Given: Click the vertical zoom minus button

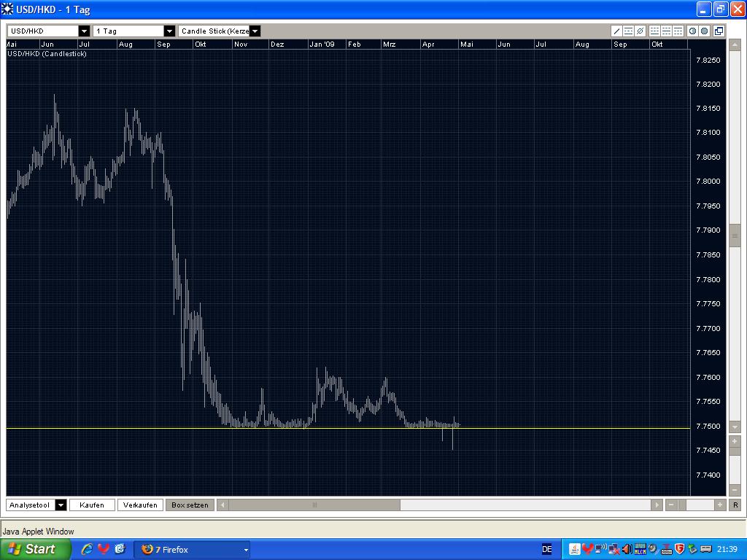Looking at the screenshot, I should tap(735, 490).
